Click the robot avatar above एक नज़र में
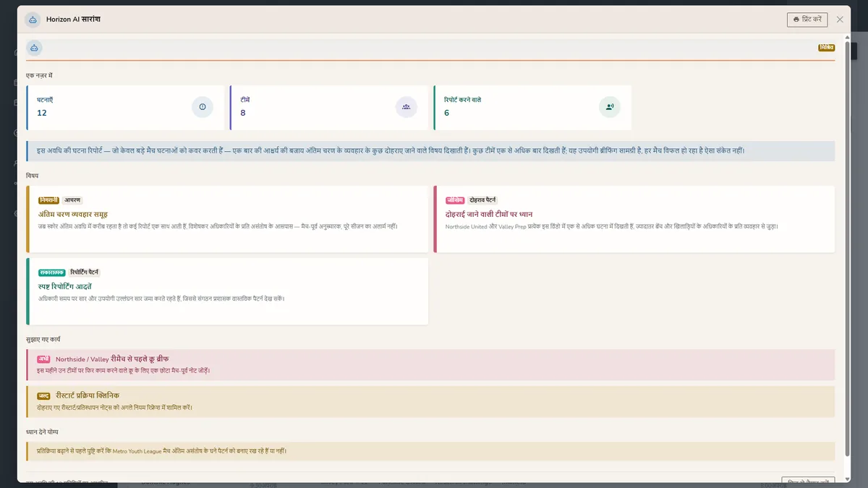This screenshot has width=868, height=488. coord(34,48)
